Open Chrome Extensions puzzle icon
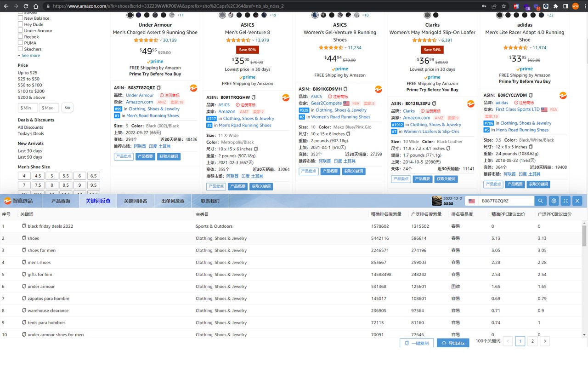 (555, 6)
